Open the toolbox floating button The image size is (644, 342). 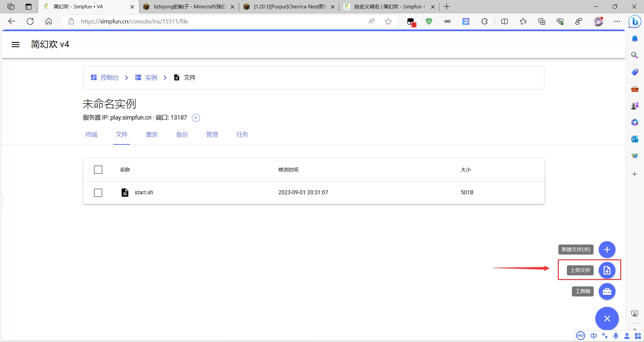pos(607,291)
